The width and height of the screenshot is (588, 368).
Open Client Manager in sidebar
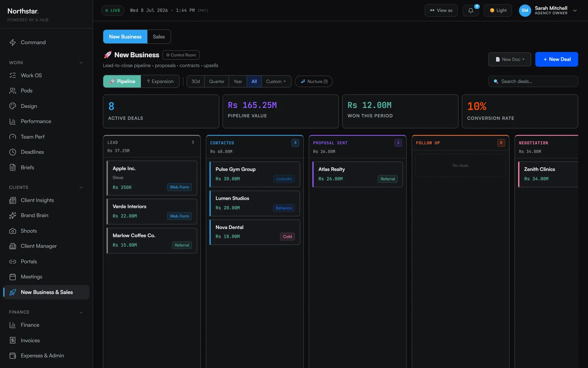[46, 246]
